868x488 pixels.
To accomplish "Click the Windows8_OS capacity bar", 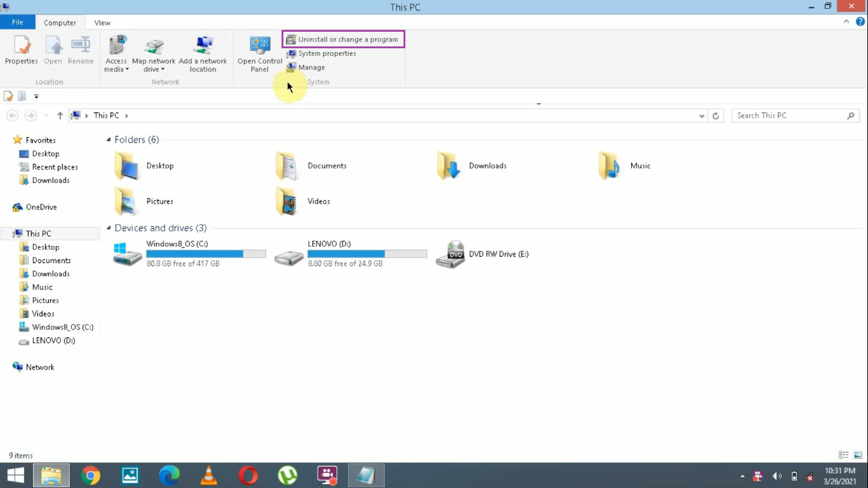I will click(x=205, y=253).
